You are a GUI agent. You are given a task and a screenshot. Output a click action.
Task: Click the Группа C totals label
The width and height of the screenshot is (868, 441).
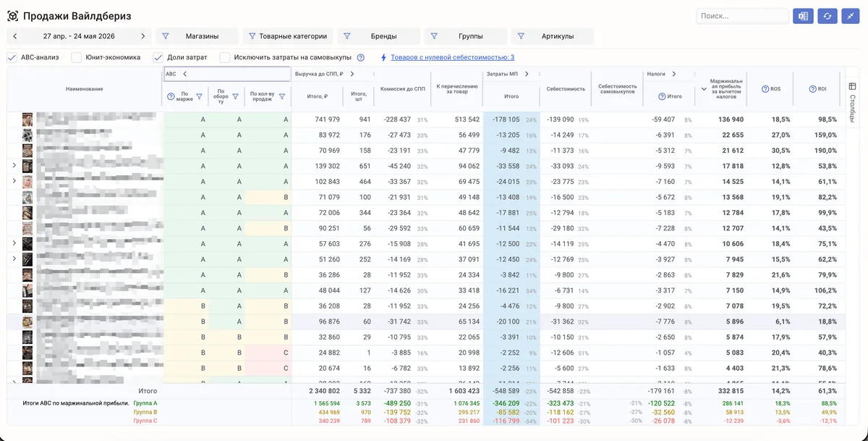pos(145,421)
